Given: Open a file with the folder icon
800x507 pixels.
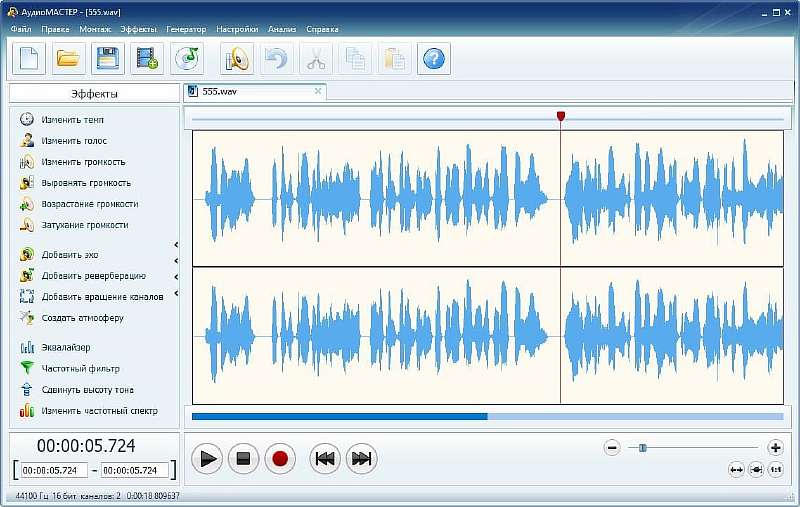Looking at the screenshot, I should coord(68,59).
